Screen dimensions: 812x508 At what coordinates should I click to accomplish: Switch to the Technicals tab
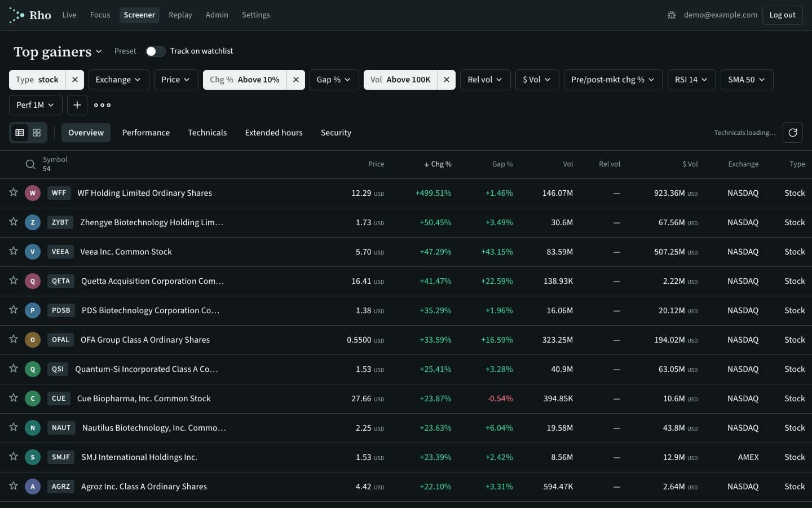tap(208, 133)
